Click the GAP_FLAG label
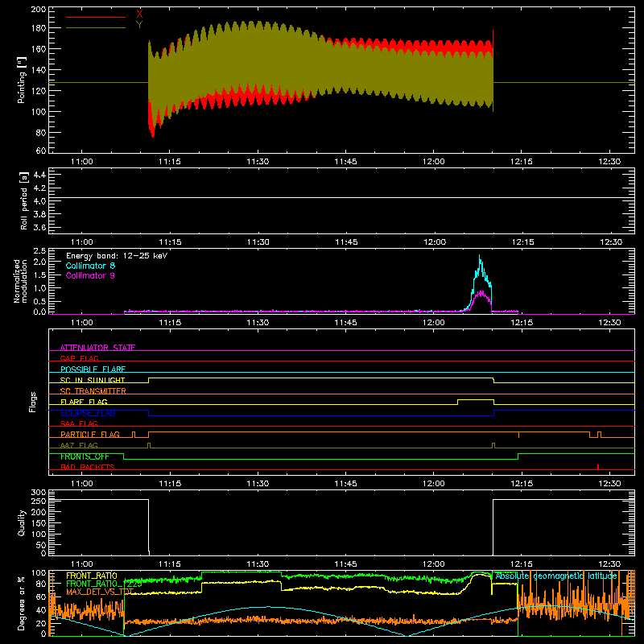This screenshot has height=644, width=644. point(79,358)
